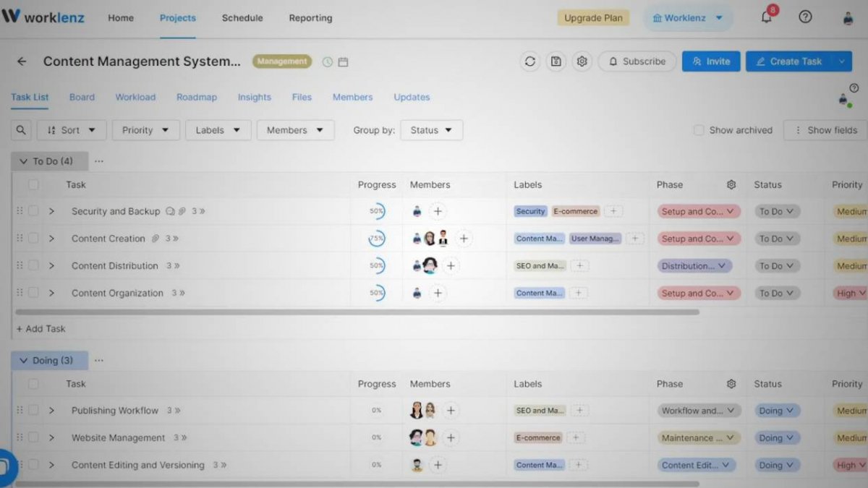The image size is (868, 488).
Task: Click the search magnifier icon in filters
Action: (x=21, y=130)
